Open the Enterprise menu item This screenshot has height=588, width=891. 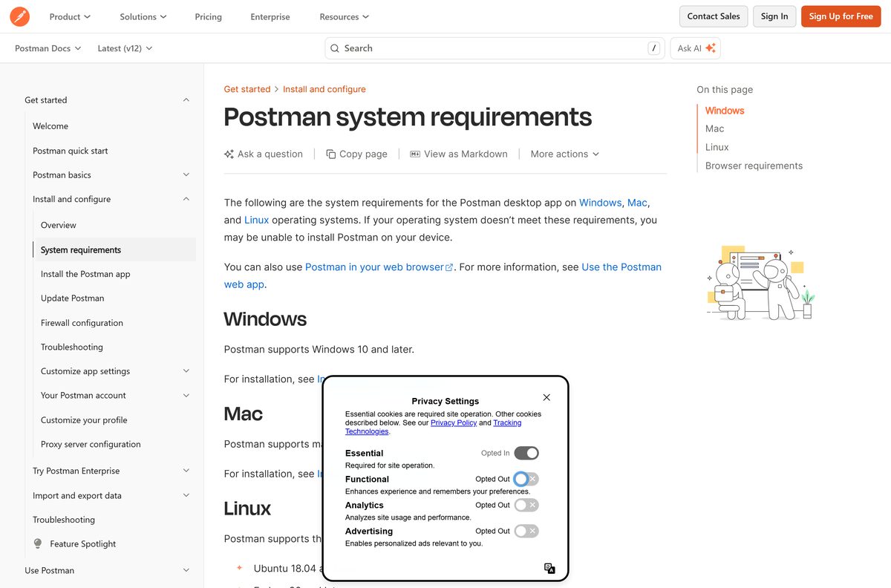[270, 16]
